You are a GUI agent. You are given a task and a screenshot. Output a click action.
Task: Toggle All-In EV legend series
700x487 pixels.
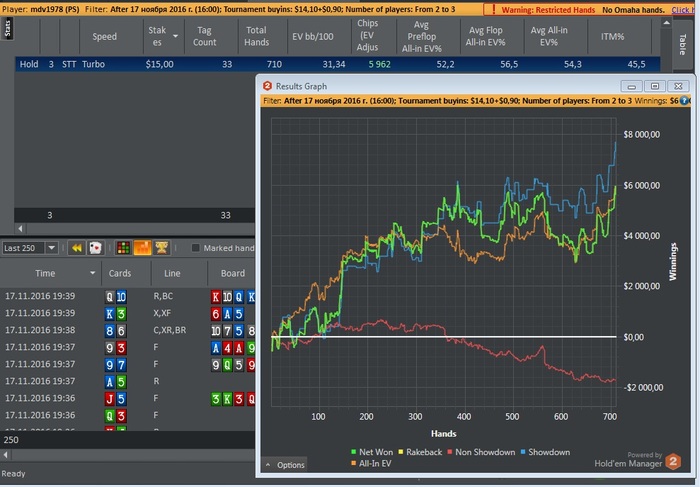pyautogui.click(x=371, y=464)
